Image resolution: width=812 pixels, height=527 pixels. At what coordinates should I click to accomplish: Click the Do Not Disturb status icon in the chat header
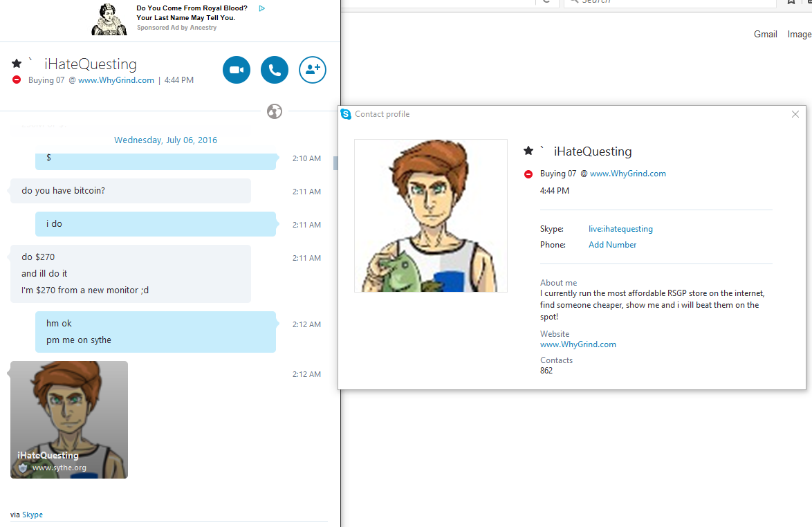coord(17,80)
